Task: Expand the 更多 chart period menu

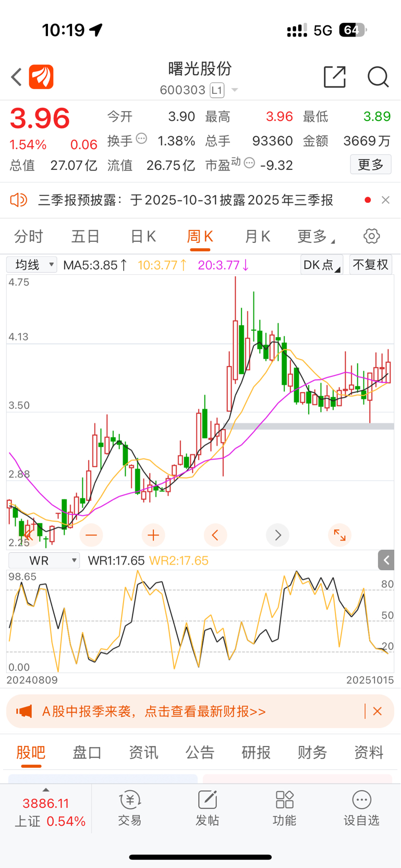Action: coord(315,237)
